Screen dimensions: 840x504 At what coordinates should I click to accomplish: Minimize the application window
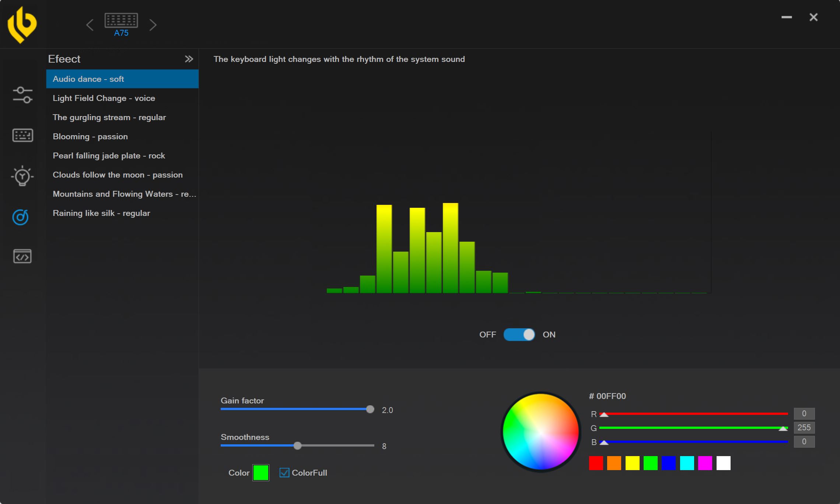click(x=787, y=17)
